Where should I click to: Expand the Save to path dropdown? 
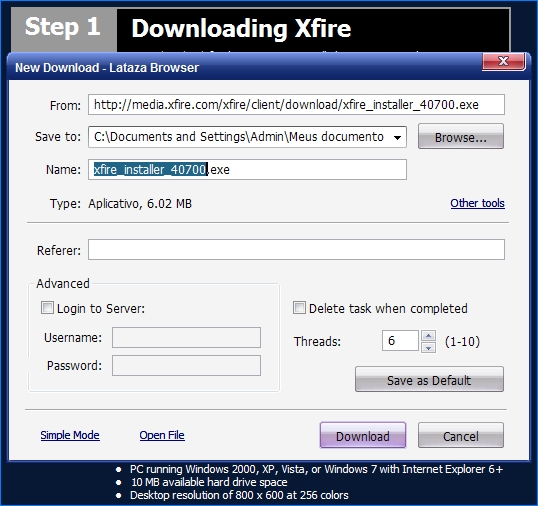click(x=397, y=138)
